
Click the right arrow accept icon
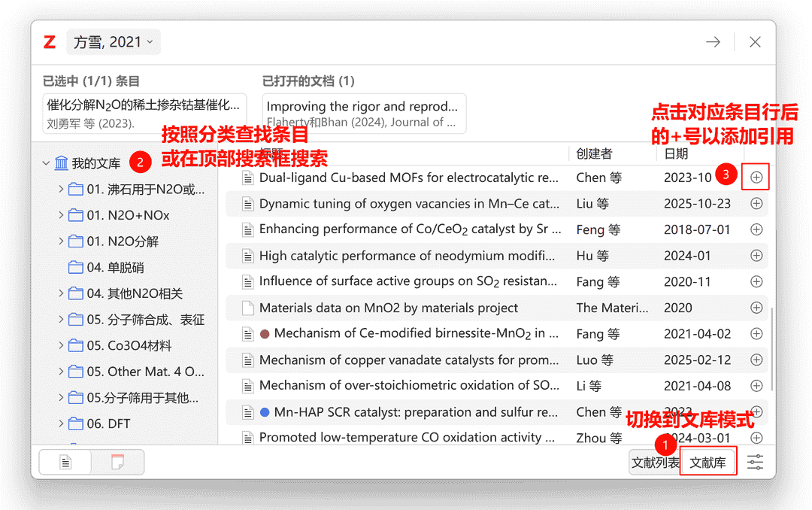(x=713, y=42)
